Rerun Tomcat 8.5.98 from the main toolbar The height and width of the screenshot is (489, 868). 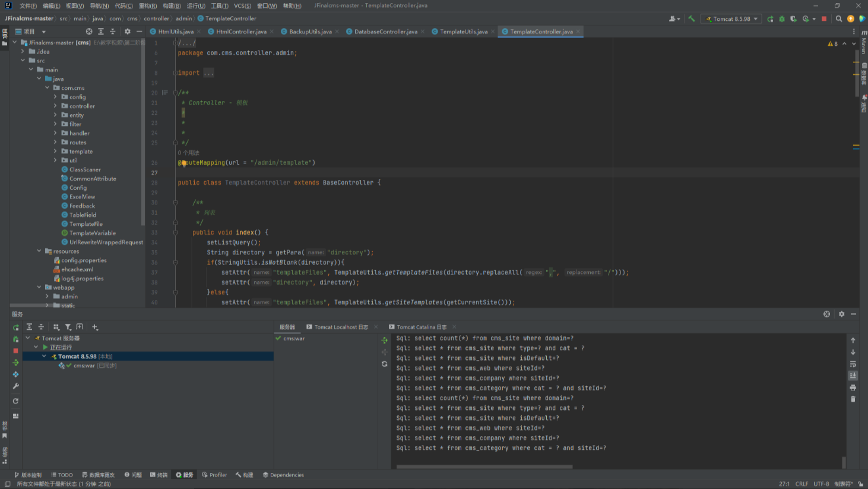point(770,19)
